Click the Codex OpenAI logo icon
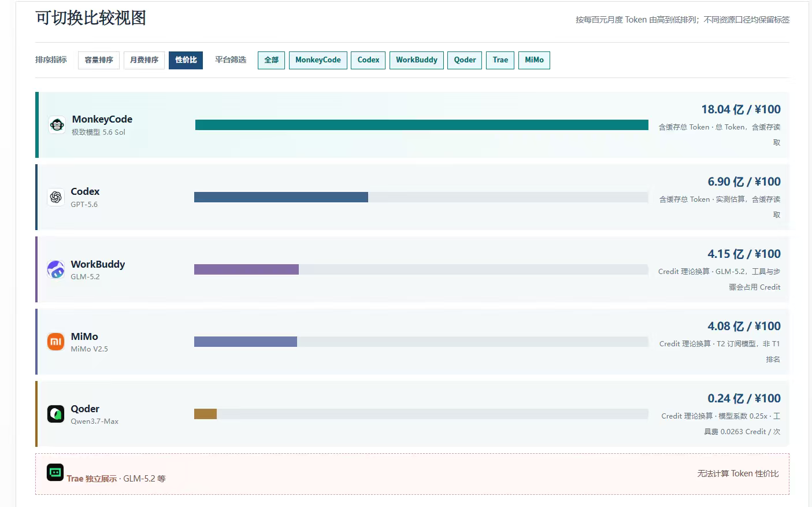The height and width of the screenshot is (507, 812). pos(55,197)
